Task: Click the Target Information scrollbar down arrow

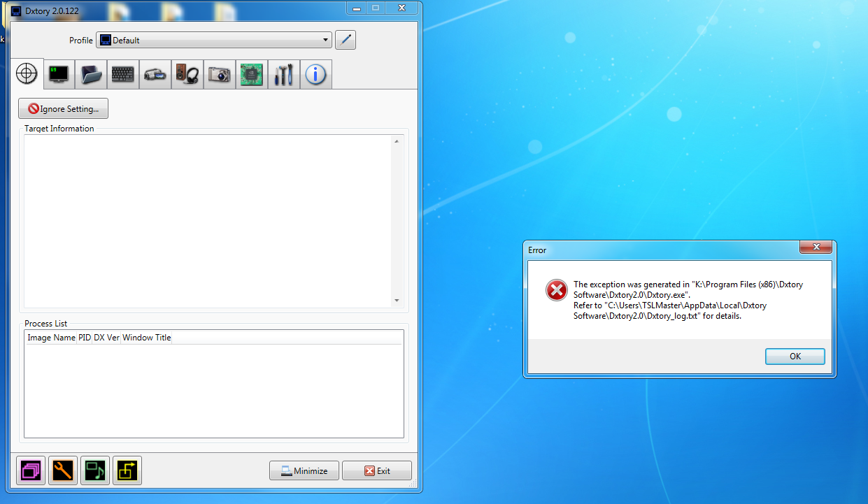Action: pos(397,301)
